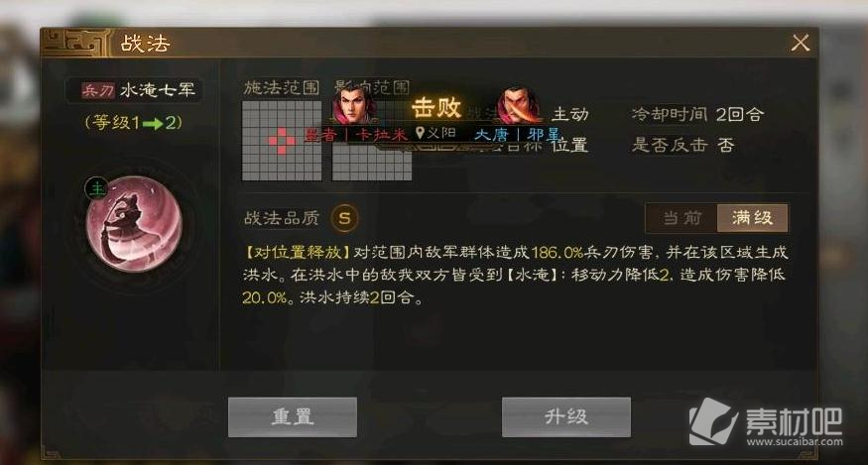Click the 升级 upgrade button
The image size is (868, 465).
pyautogui.click(x=565, y=416)
